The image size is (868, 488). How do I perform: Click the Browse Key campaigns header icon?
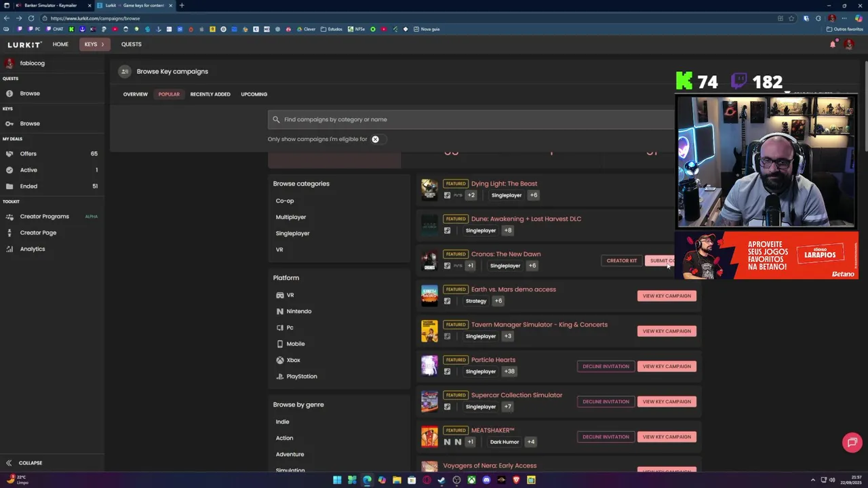point(124,71)
